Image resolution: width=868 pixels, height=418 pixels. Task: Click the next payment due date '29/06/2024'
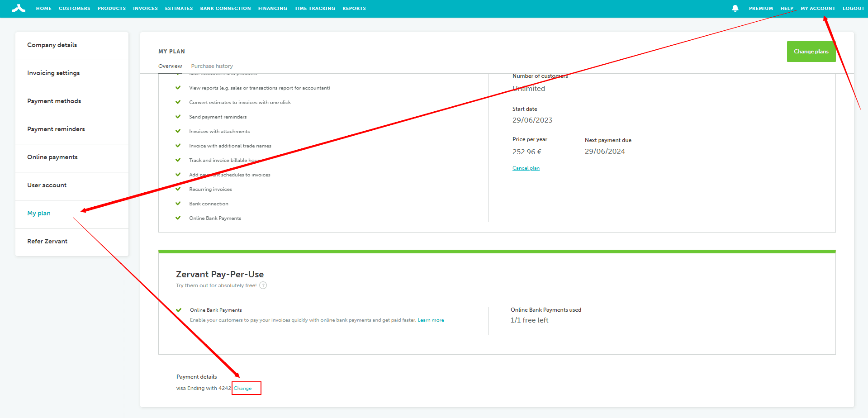(605, 152)
